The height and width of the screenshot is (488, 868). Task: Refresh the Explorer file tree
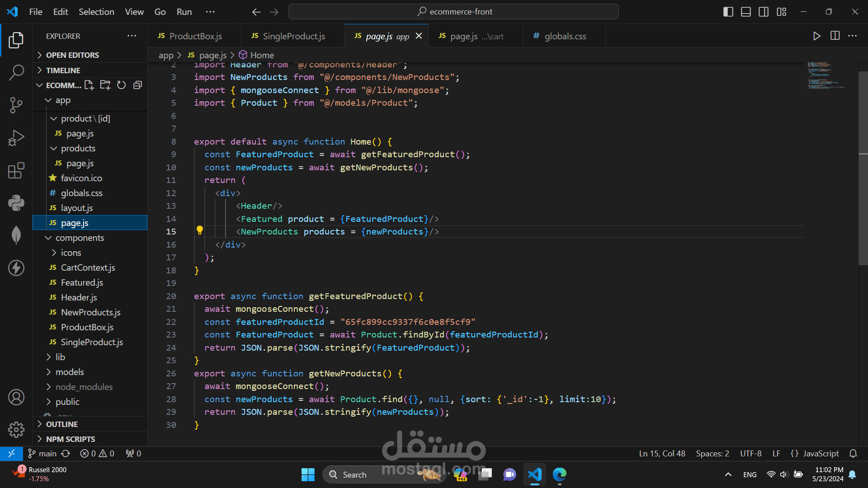click(121, 85)
